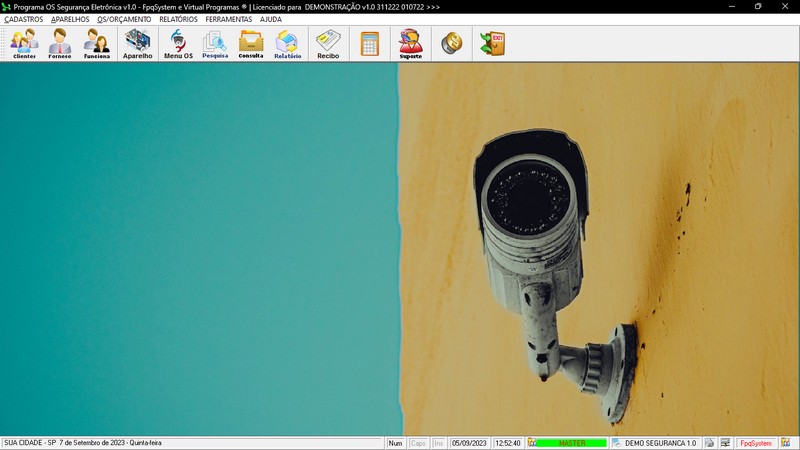Open the Clientes registration icon
This screenshot has height=450, width=800.
click(x=24, y=44)
